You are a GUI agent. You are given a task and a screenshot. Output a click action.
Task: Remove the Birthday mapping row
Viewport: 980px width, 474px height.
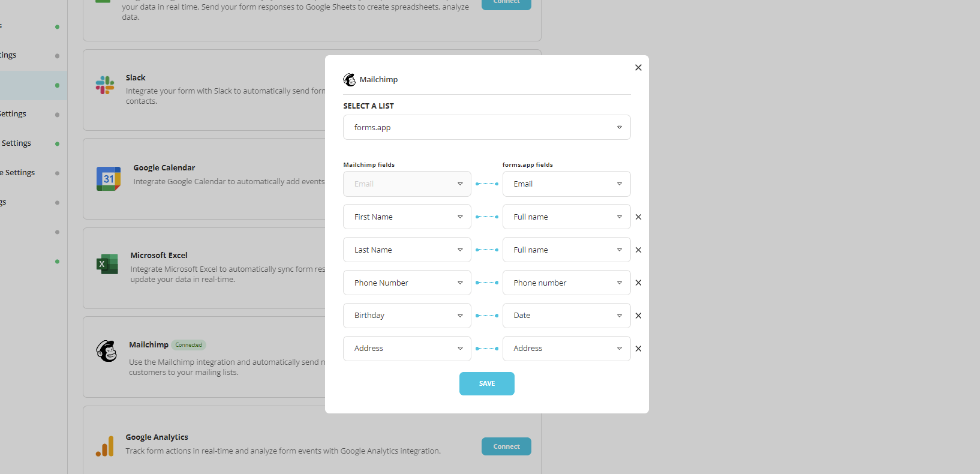[638, 316]
